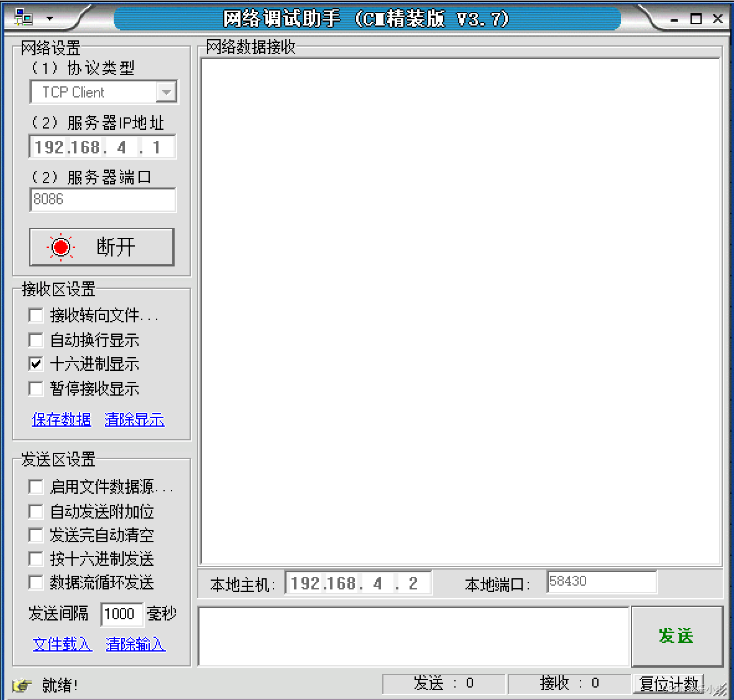Click the server IP address field showing 192.168.4.1
Viewport: 734px width, 700px height.
(103, 147)
